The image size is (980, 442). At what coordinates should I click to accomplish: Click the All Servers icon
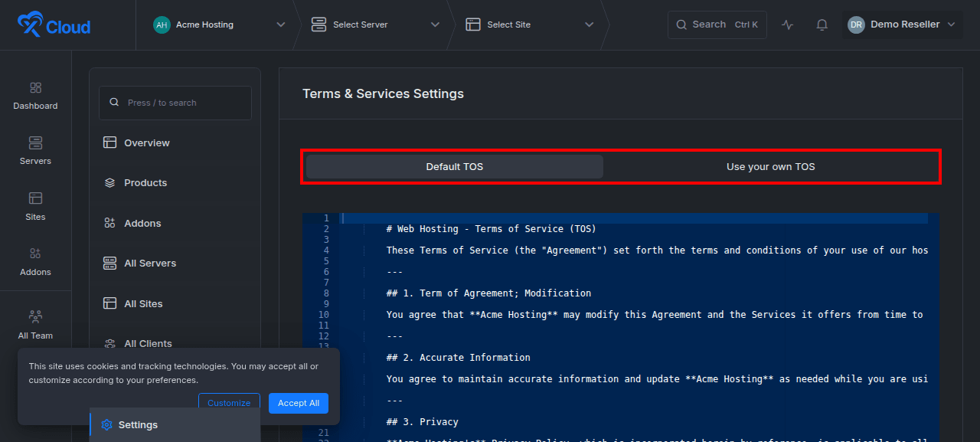click(110, 264)
